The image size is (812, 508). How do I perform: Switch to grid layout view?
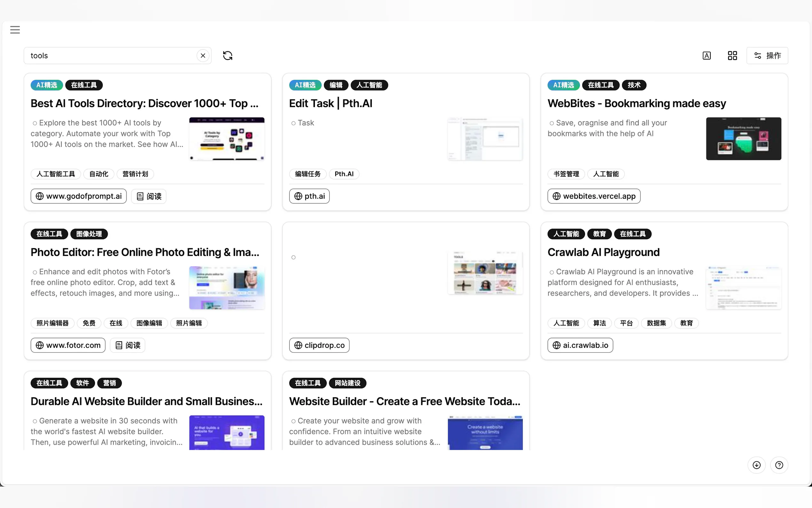point(732,55)
